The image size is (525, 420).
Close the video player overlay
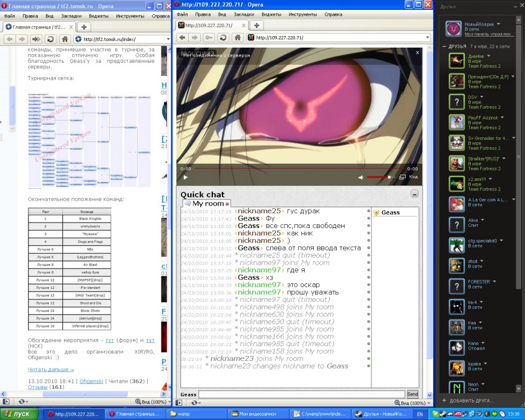coord(417,52)
